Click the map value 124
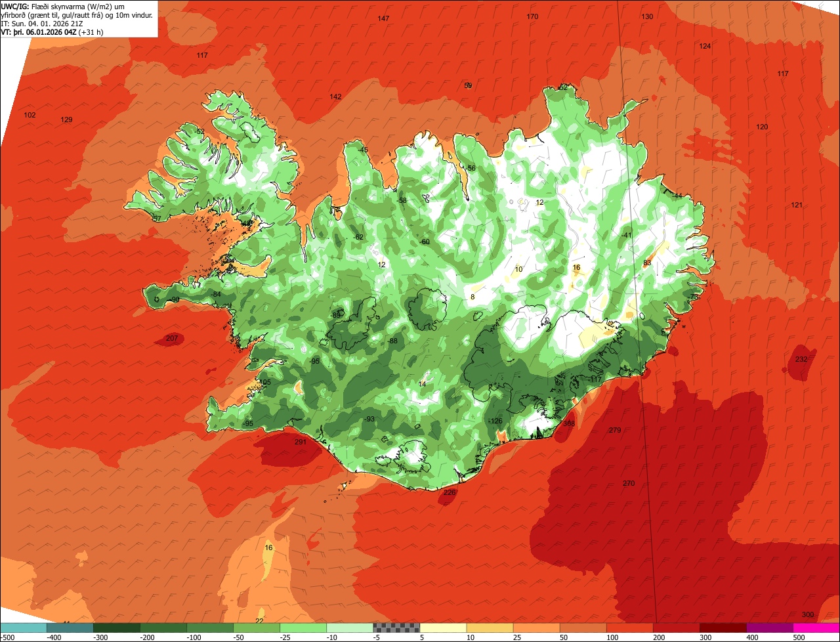 pos(705,46)
